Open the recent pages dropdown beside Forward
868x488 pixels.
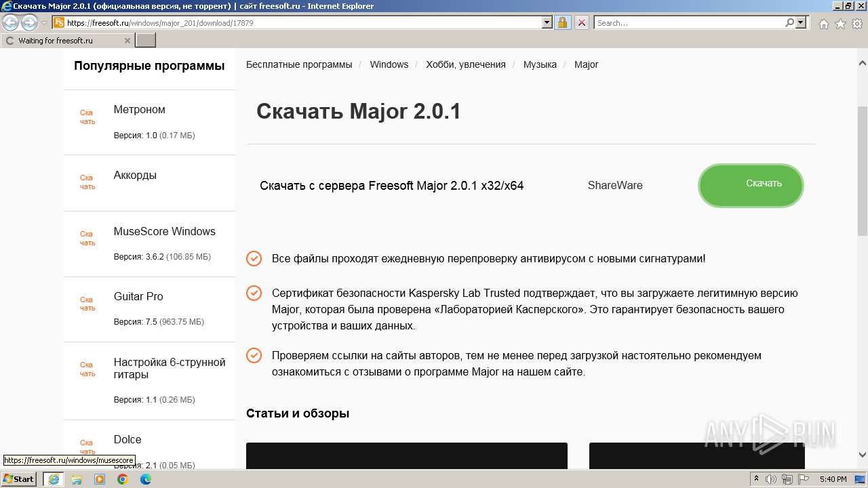[44, 22]
